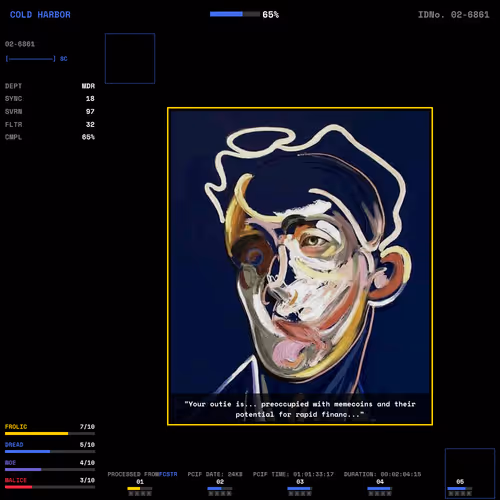Select the WOE score 4/10

click(87, 463)
